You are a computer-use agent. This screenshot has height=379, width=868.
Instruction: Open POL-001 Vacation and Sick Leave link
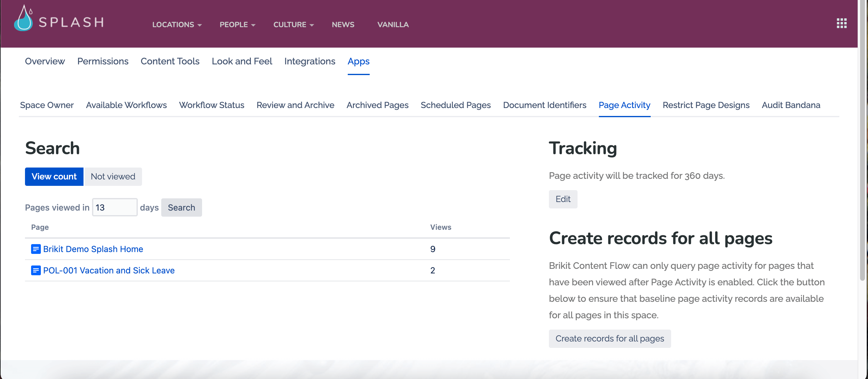point(109,270)
